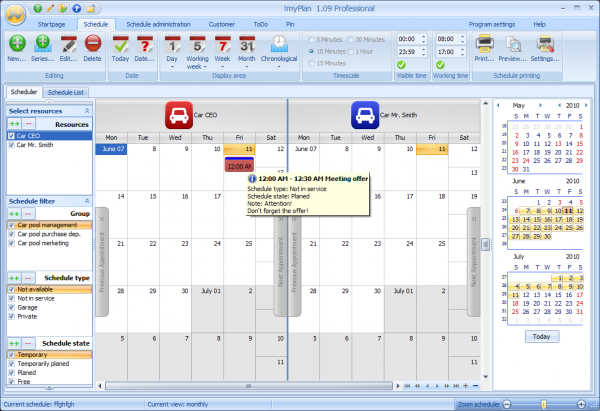600x411 pixels.
Task: Open the Help menu
Action: 540,24
